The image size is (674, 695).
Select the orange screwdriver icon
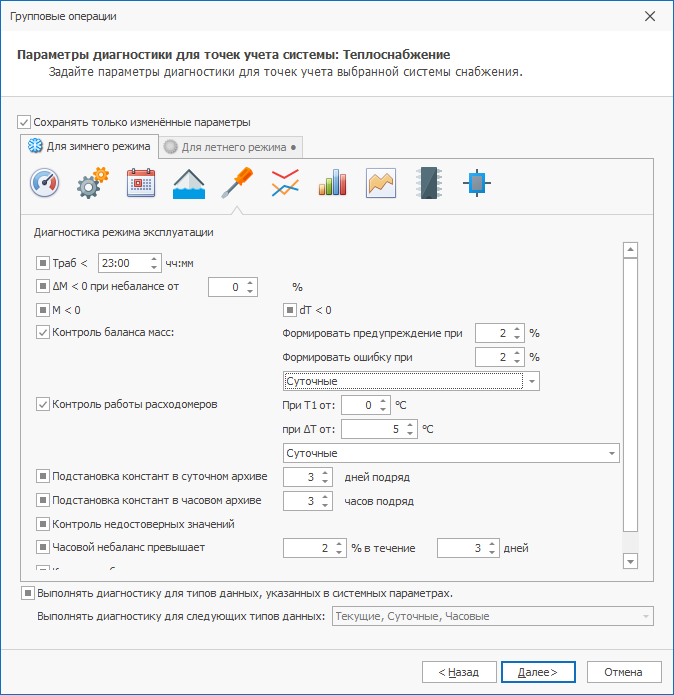click(237, 183)
